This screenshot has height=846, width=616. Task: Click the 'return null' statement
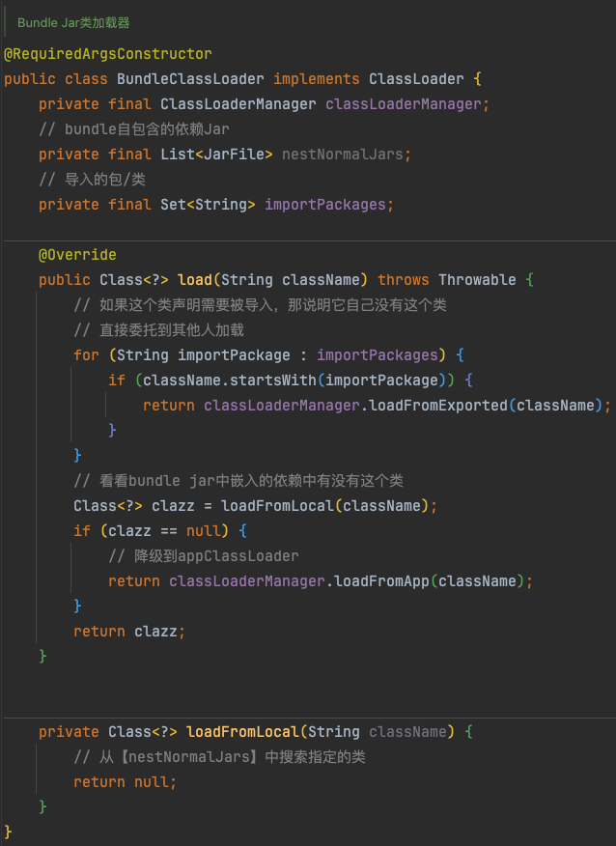pyautogui.click(x=126, y=782)
